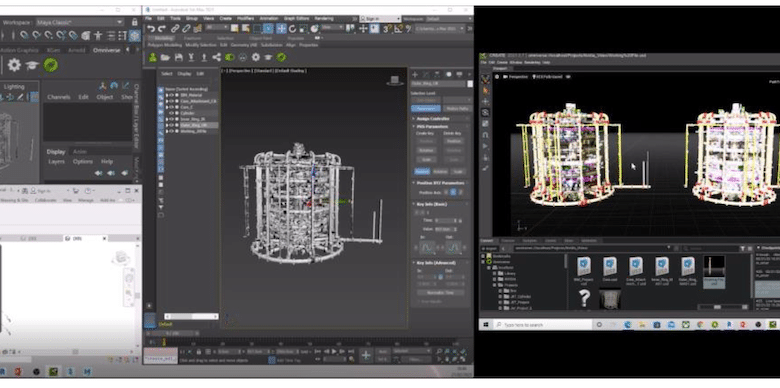The image size is (780, 388).
Task: Toggle the Maya workspace lock icon
Action: pos(135,22)
